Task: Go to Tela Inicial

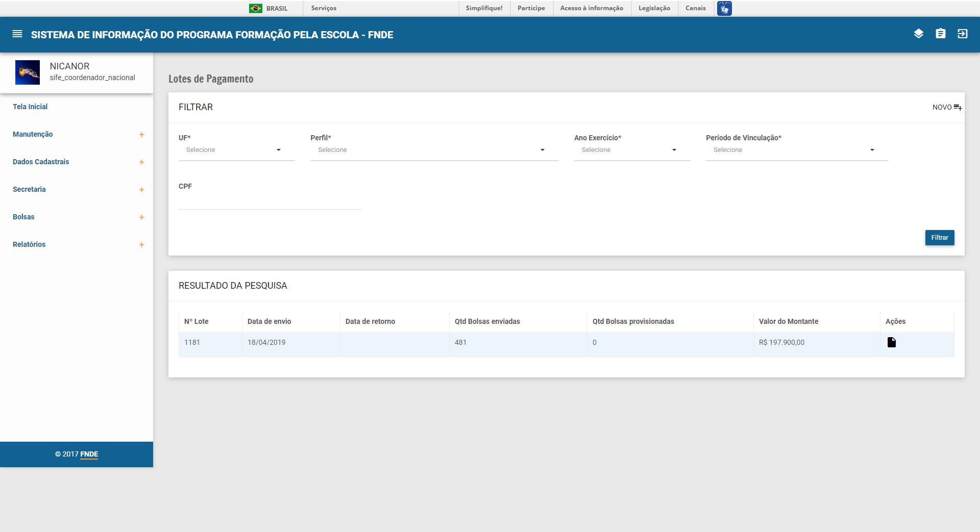Action: click(x=30, y=107)
